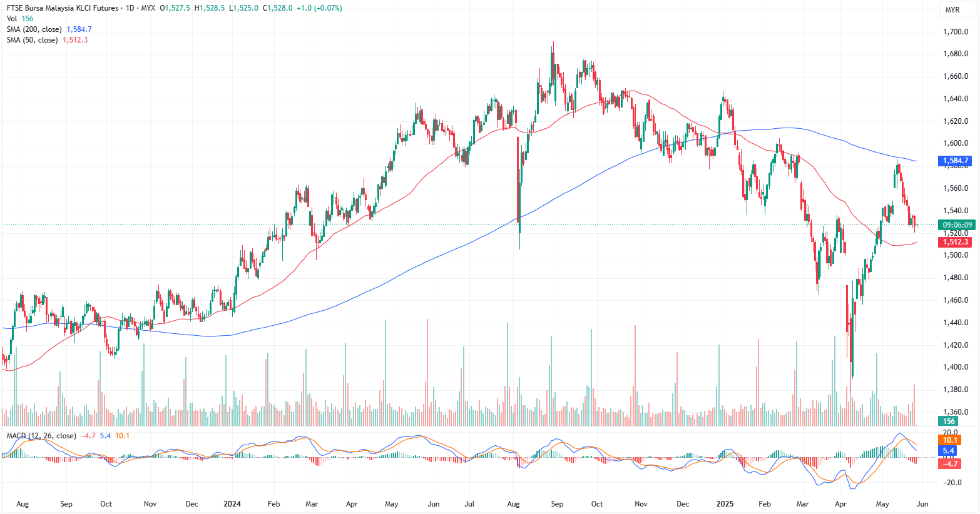Select the Vol indicator legend

[12, 19]
